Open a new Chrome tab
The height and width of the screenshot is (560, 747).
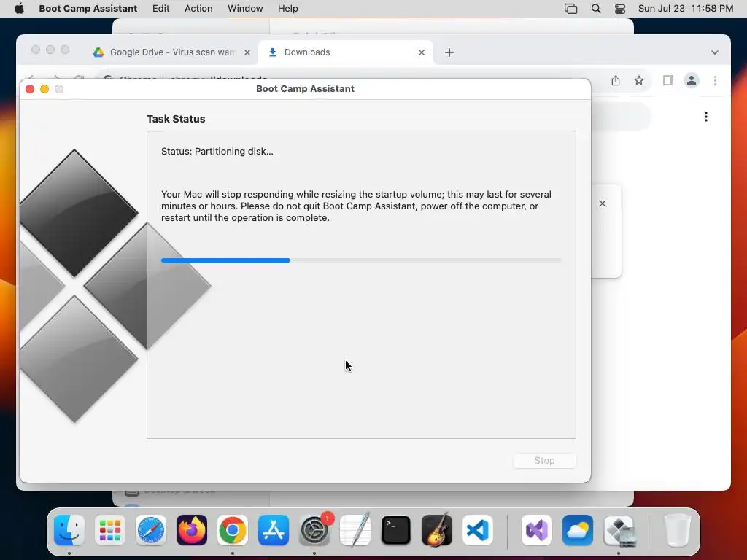(449, 52)
